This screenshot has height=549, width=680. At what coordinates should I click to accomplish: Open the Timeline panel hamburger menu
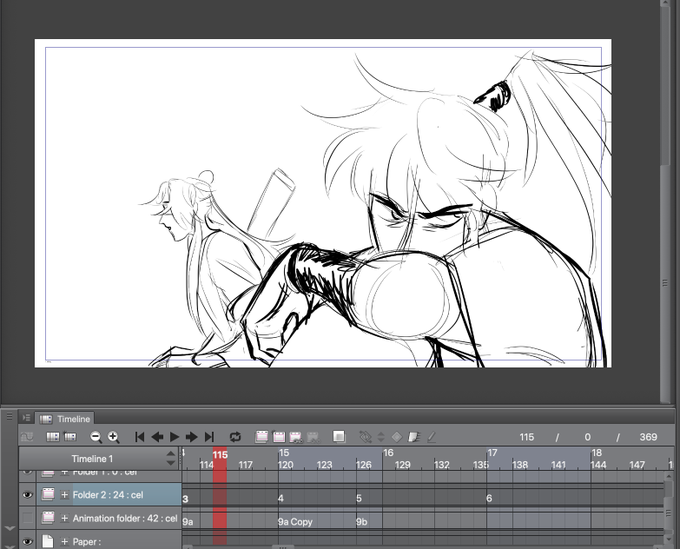tap(9, 417)
